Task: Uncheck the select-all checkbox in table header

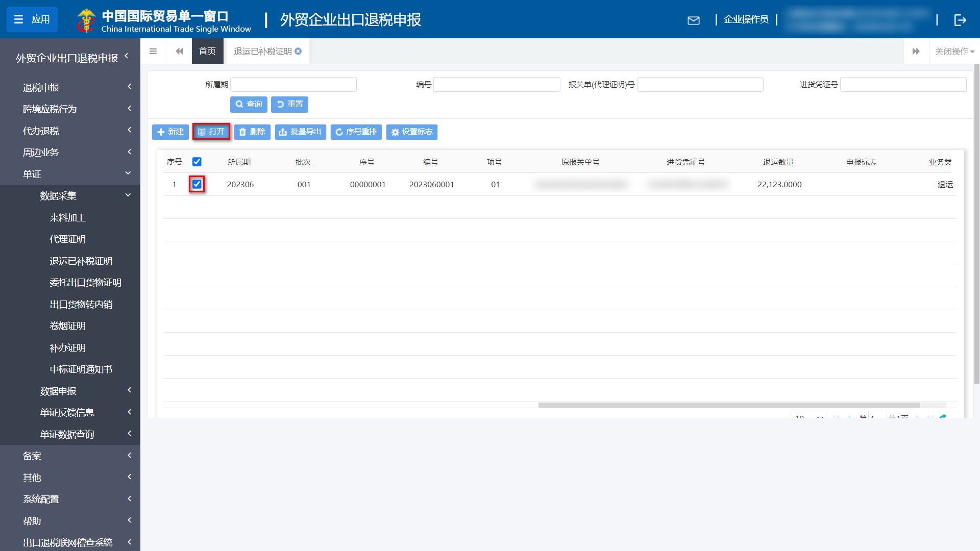Action: (197, 162)
